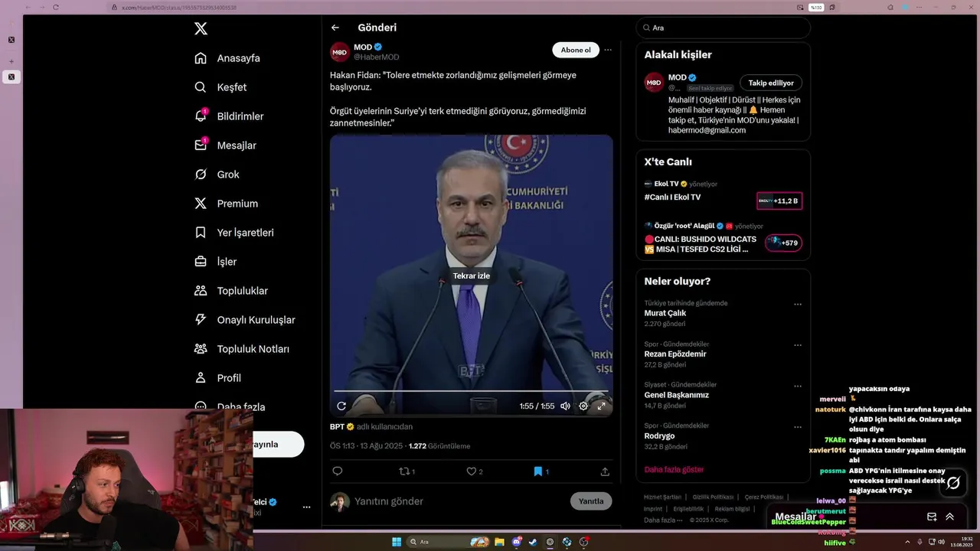Click the repost icon
This screenshot has height=551, width=980.
[x=404, y=471]
